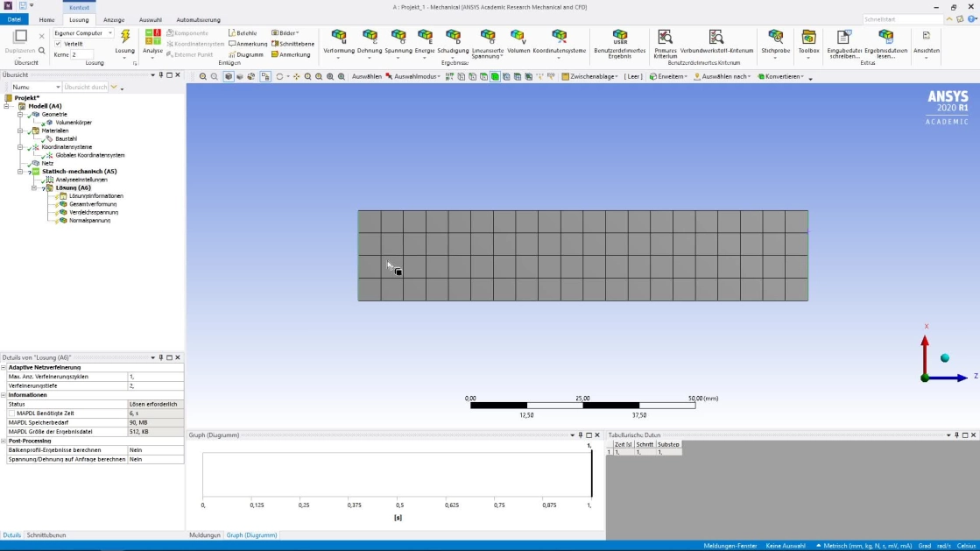
Task: Click the search magnifier in Übersicht group
Action: (x=42, y=51)
